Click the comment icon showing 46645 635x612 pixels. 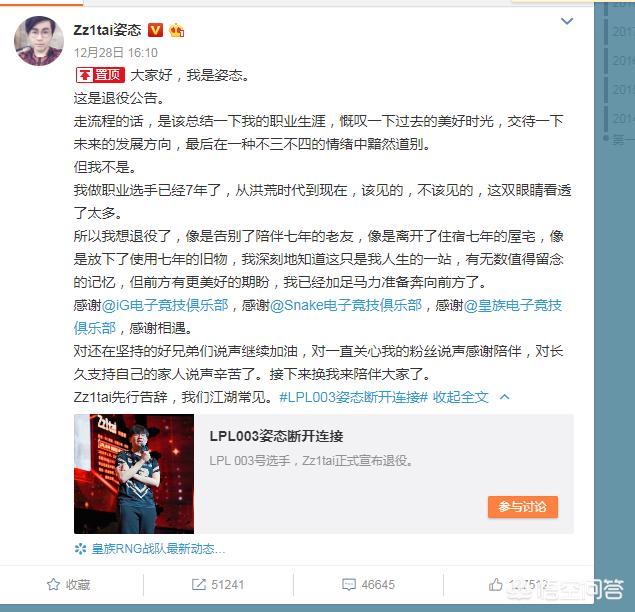pyautogui.click(x=349, y=584)
